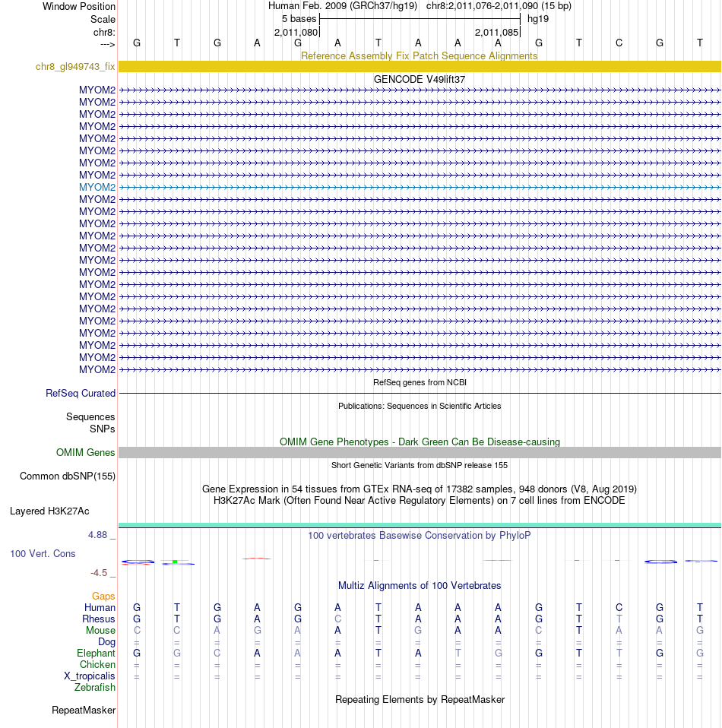The image size is (722, 728).
Task: Click the yellow chr8_gl949743_fix alignment bar
Action: click(x=420, y=66)
